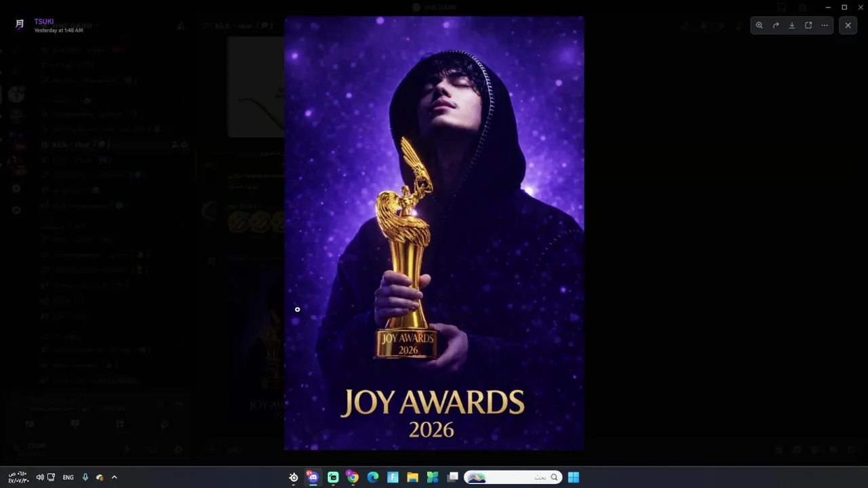The width and height of the screenshot is (868, 488).
Task: Download the Joy Awards image
Action: tap(792, 26)
